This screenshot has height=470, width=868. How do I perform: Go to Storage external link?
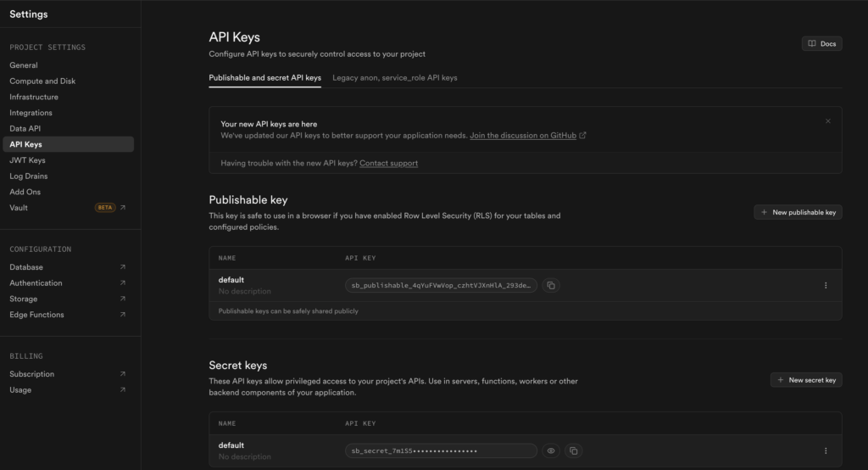tap(123, 299)
